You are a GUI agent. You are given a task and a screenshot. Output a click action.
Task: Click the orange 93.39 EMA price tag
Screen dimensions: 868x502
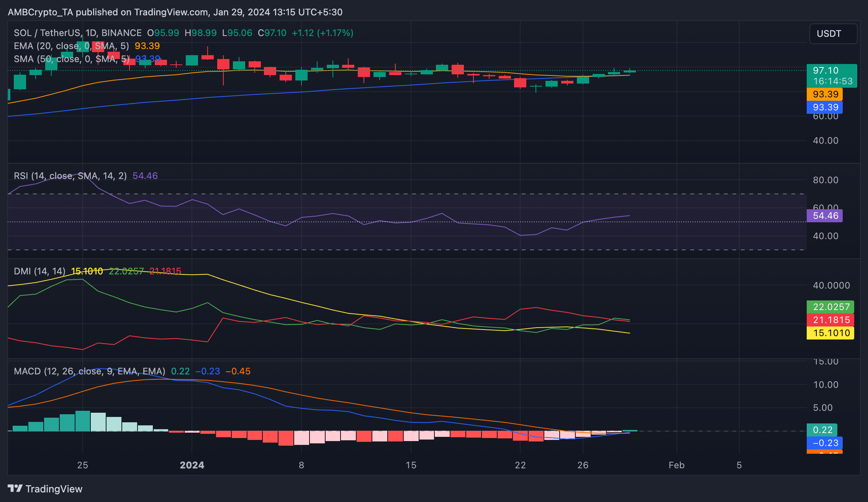pyautogui.click(x=824, y=94)
